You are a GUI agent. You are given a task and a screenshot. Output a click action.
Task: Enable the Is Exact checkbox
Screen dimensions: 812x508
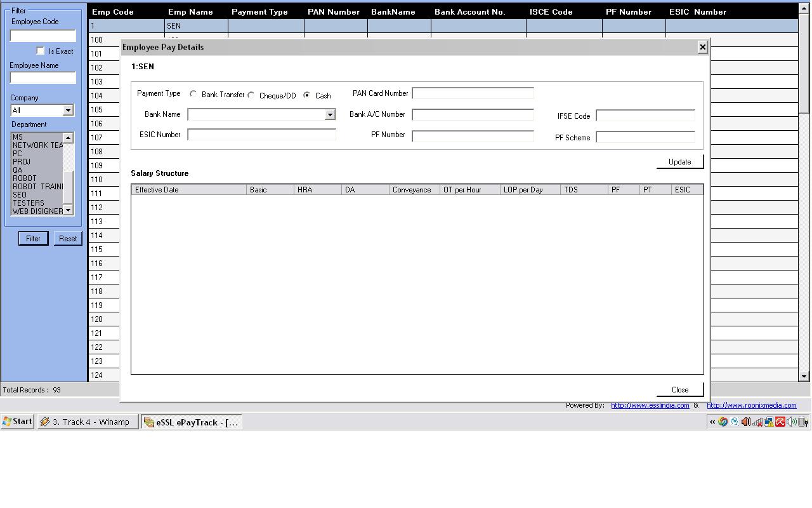(x=41, y=51)
